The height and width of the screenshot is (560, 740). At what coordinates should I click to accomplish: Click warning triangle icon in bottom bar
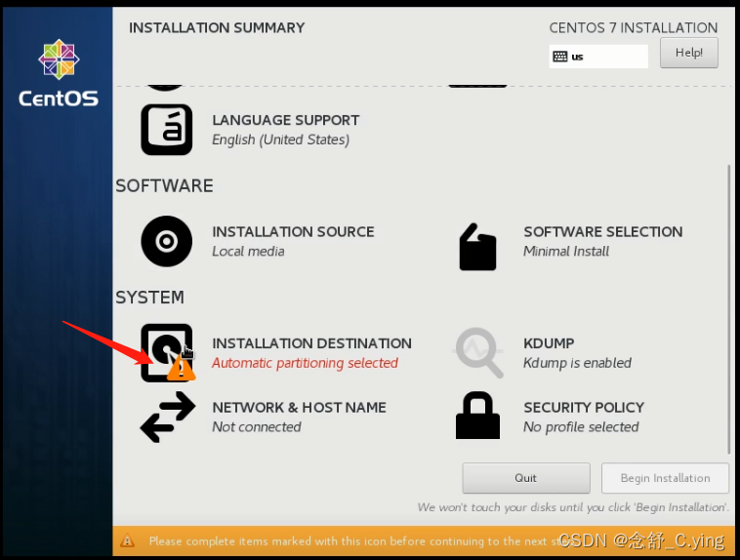(127, 540)
